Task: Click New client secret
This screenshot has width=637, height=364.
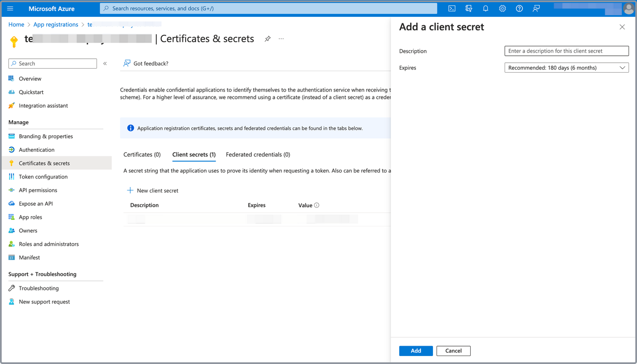Action: (153, 190)
